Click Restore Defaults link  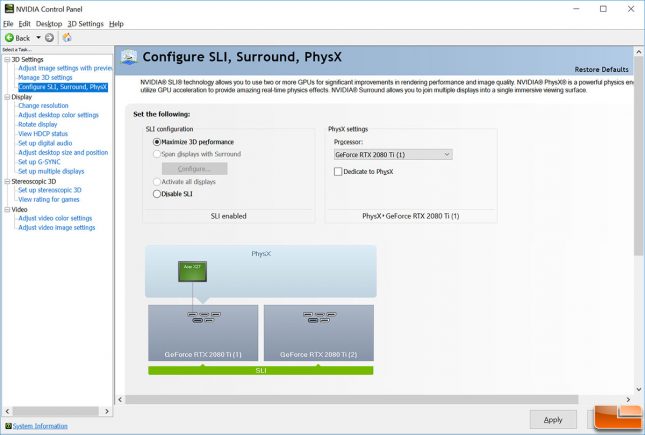pos(601,70)
